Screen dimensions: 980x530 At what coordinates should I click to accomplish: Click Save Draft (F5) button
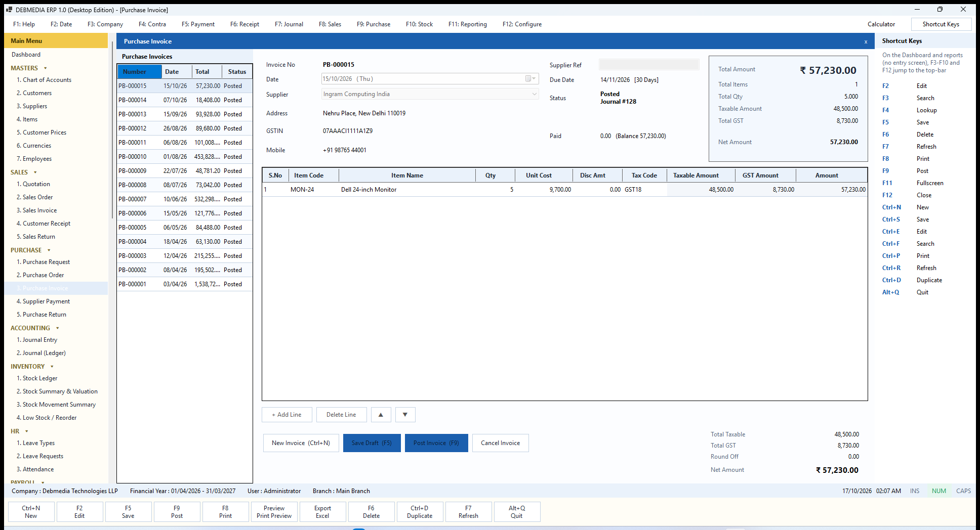[372, 443]
